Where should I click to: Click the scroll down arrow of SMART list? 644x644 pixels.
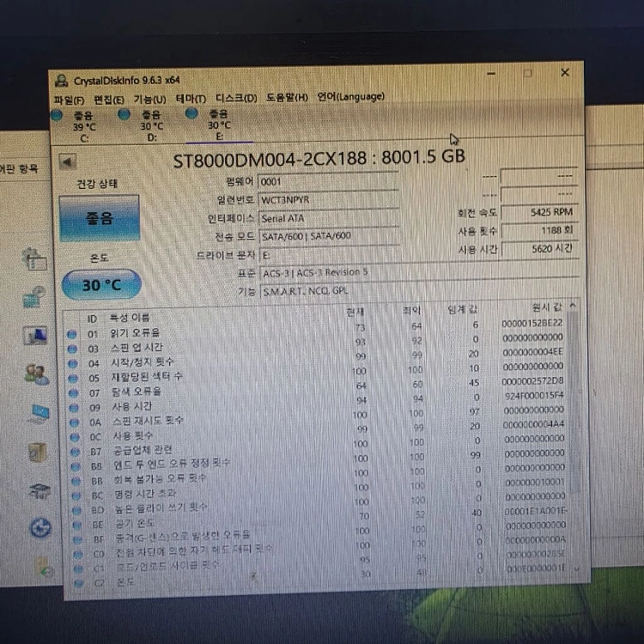pos(577,569)
